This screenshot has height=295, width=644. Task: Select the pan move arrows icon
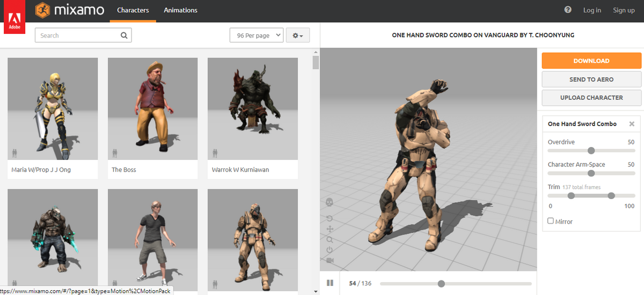[x=330, y=229]
